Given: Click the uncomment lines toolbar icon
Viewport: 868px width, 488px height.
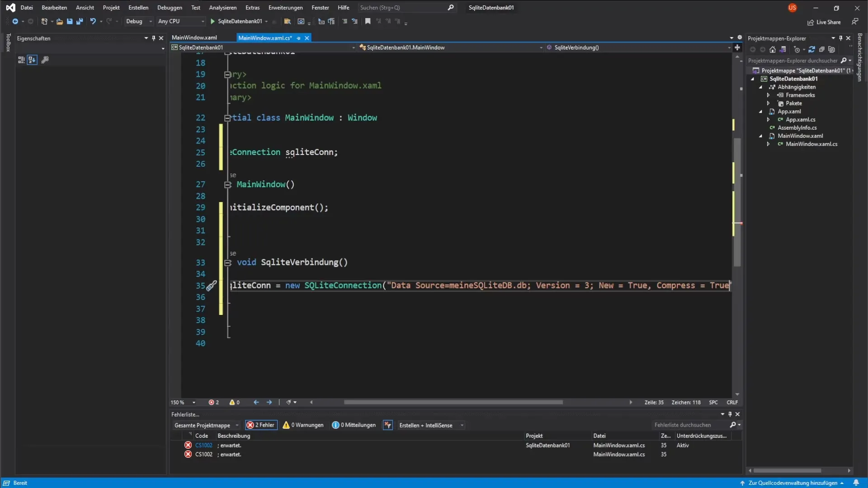Looking at the screenshot, I should point(354,21).
